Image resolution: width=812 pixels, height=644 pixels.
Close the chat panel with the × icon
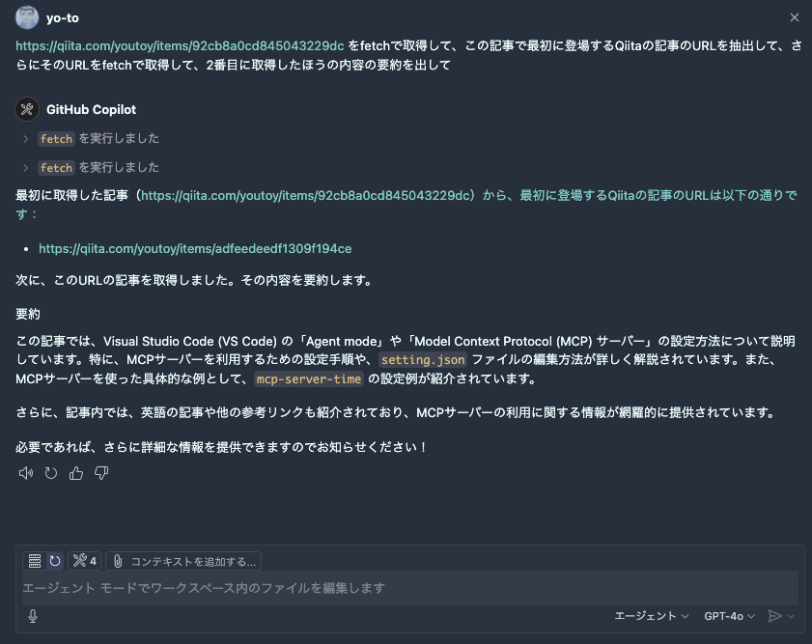pyautogui.click(x=795, y=16)
